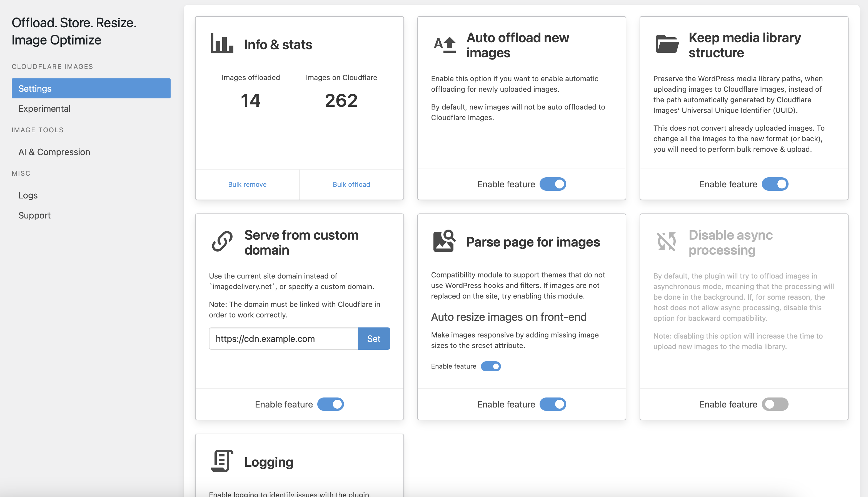Toggle Auto offload new images feature

point(553,184)
